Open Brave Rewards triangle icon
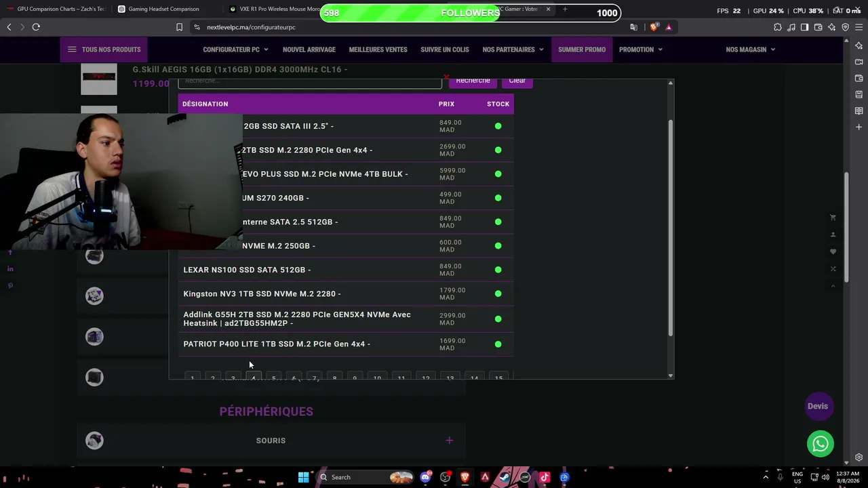The height and width of the screenshot is (488, 868). coord(669,27)
